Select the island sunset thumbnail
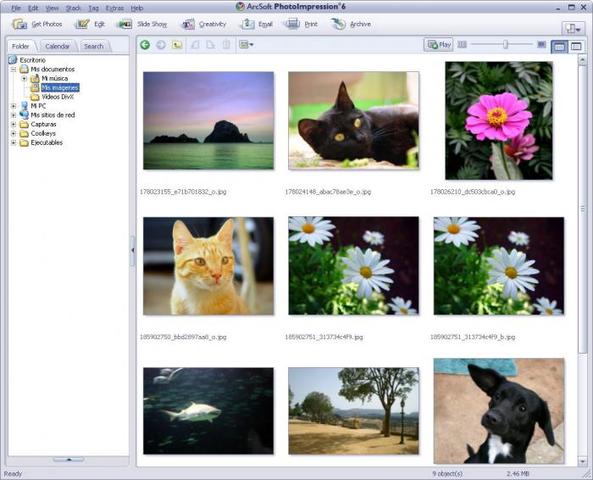This screenshot has height=480, width=593. click(x=208, y=121)
